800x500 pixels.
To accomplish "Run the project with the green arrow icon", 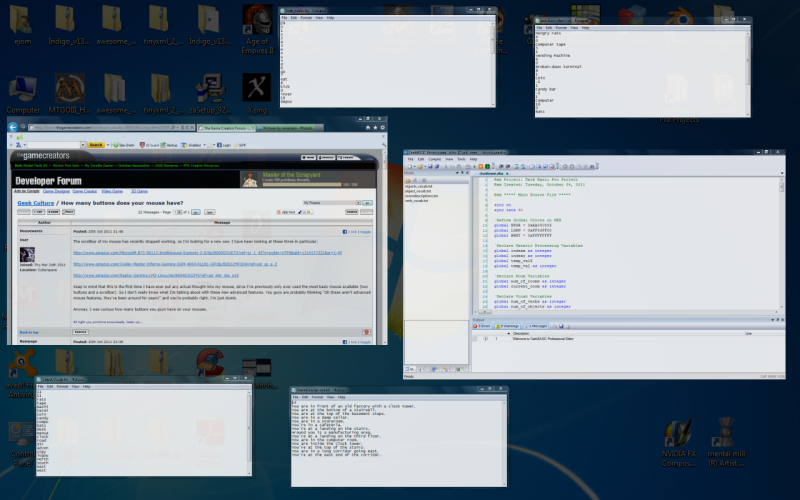I will (x=474, y=167).
